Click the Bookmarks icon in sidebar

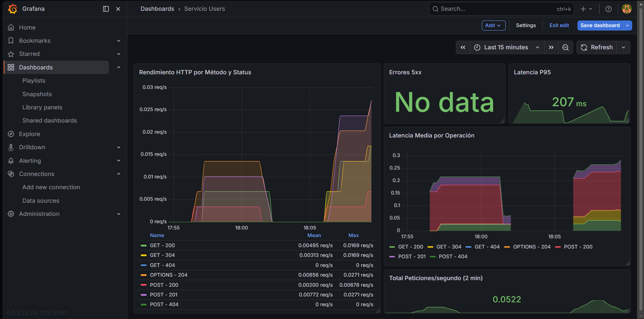[x=11, y=41]
